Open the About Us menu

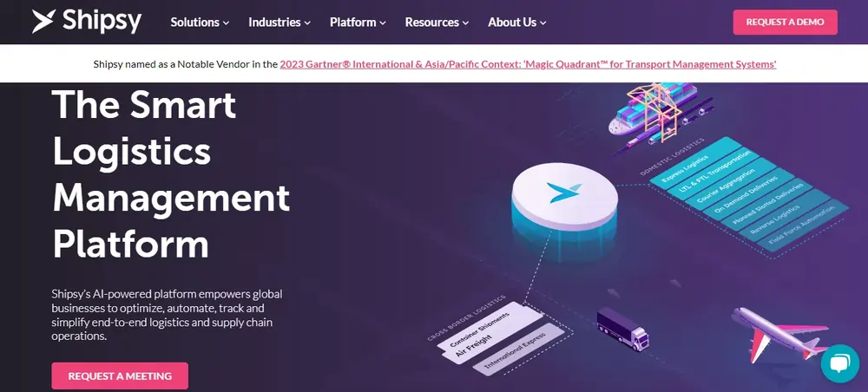pyautogui.click(x=517, y=23)
